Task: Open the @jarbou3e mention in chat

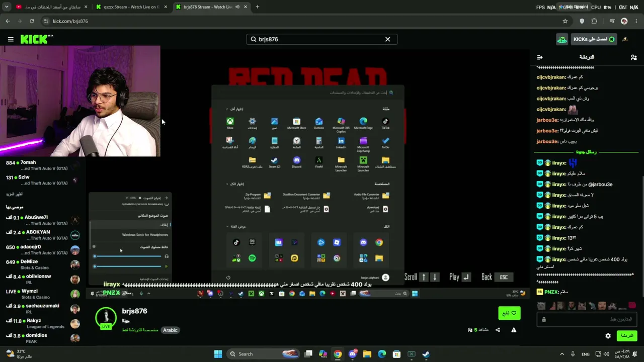Action: click(600, 185)
